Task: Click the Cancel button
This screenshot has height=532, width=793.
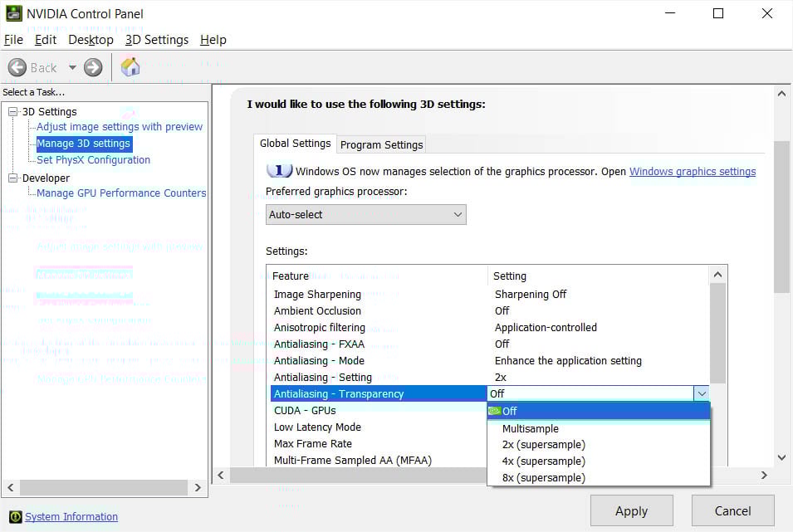Action: click(x=733, y=510)
